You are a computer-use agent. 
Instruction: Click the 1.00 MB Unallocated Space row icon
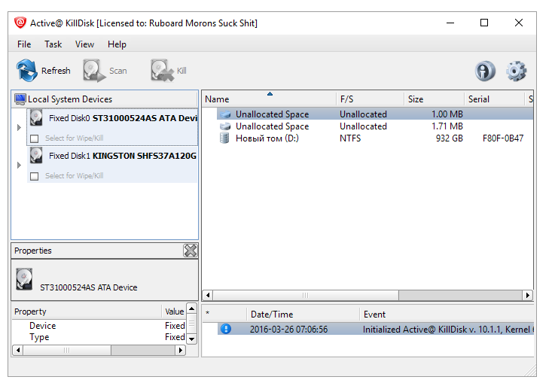coord(225,114)
